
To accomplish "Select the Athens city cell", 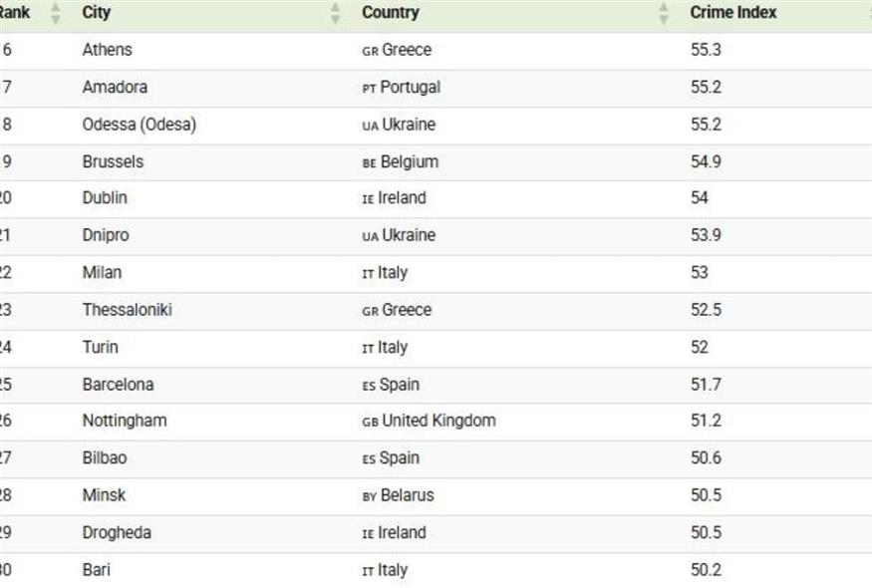I will pyautogui.click(x=107, y=50).
